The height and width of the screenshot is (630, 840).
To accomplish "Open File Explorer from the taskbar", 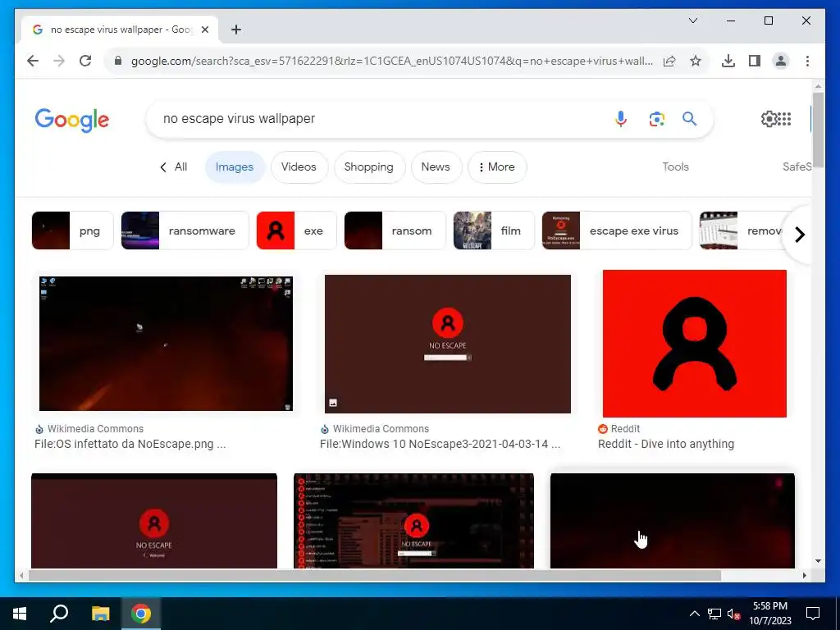I will (100, 614).
